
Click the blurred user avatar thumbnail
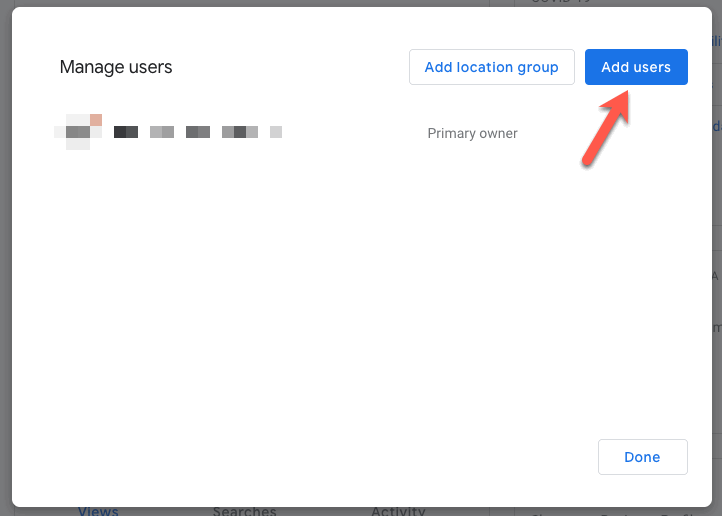coord(78,132)
